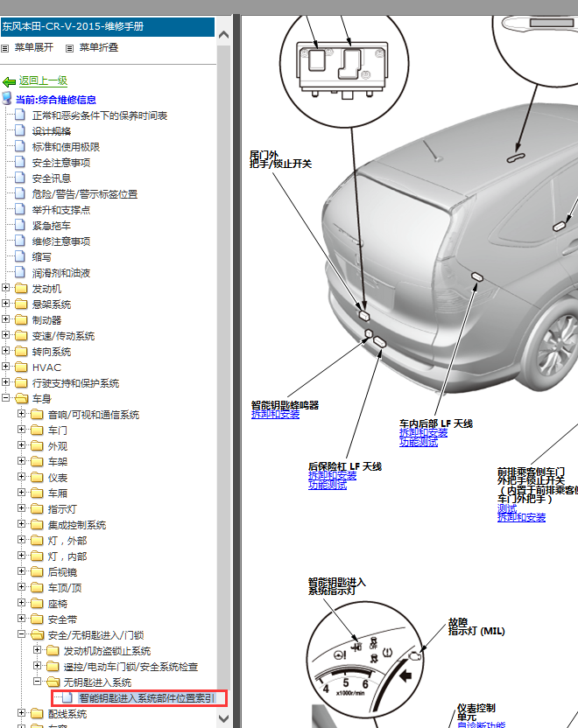Select 标准和使用极限 item

[66, 147]
